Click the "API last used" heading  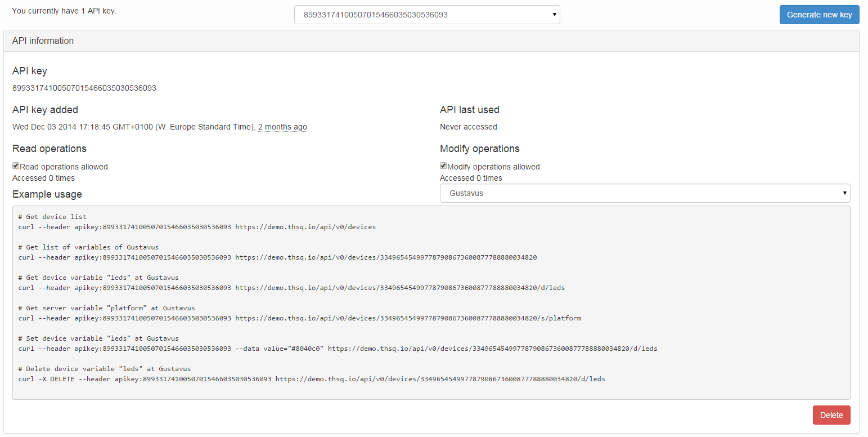(470, 110)
